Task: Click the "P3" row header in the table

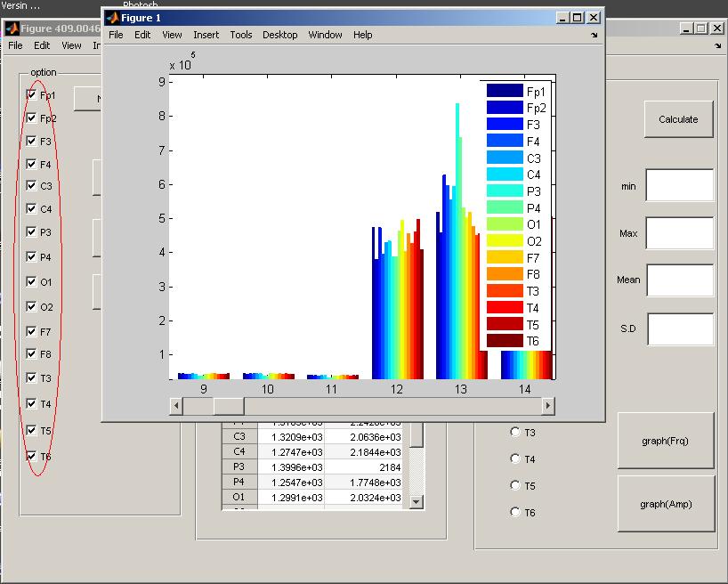Action: 239,466
